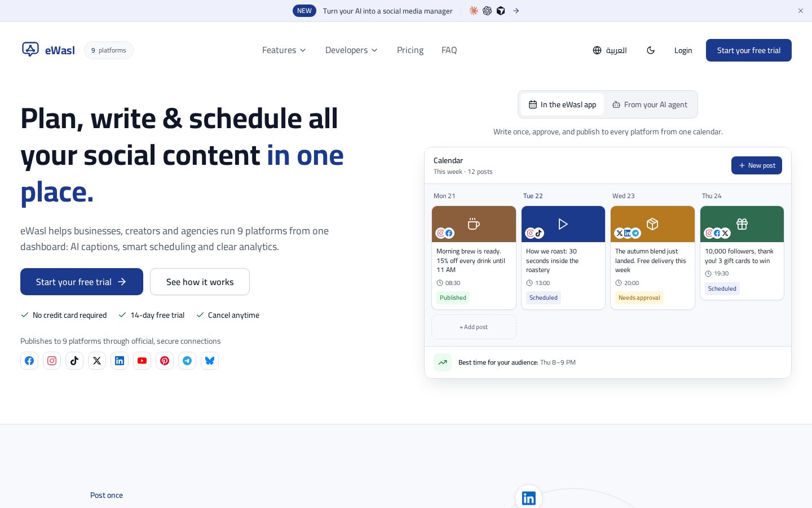
Task: Open the Instagram platform icon below hero
Action: [x=52, y=361]
